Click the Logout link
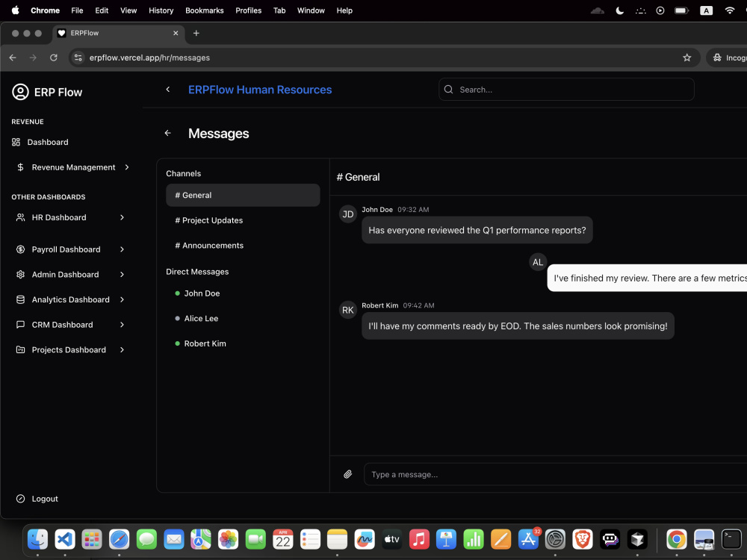 (x=45, y=499)
